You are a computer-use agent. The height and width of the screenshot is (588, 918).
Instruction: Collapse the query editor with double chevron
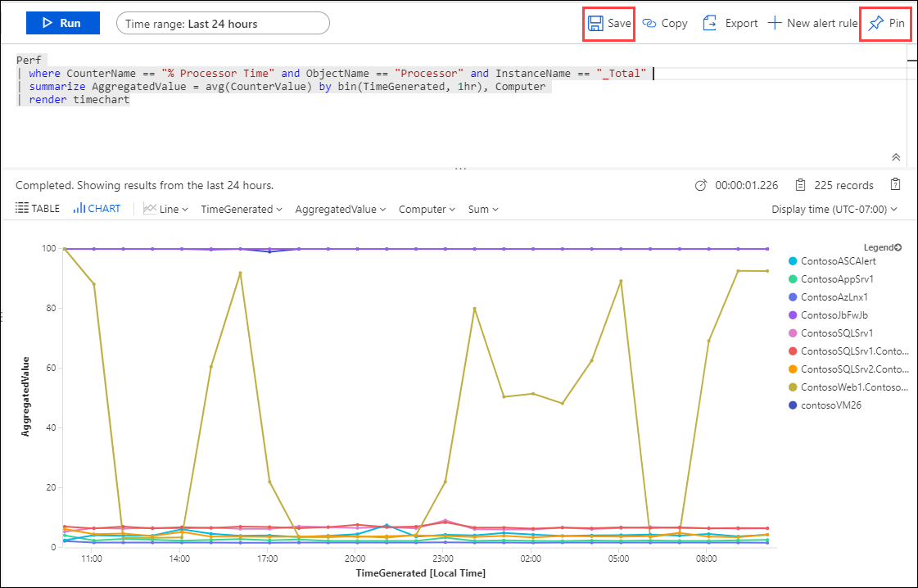pyautogui.click(x=896, y=157)
